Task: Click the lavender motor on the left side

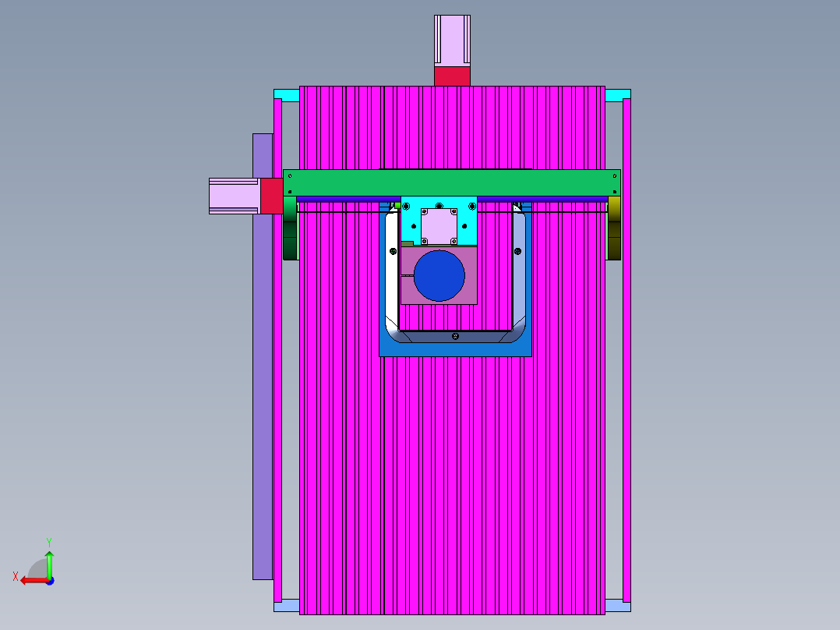Action: pos(234,195)
